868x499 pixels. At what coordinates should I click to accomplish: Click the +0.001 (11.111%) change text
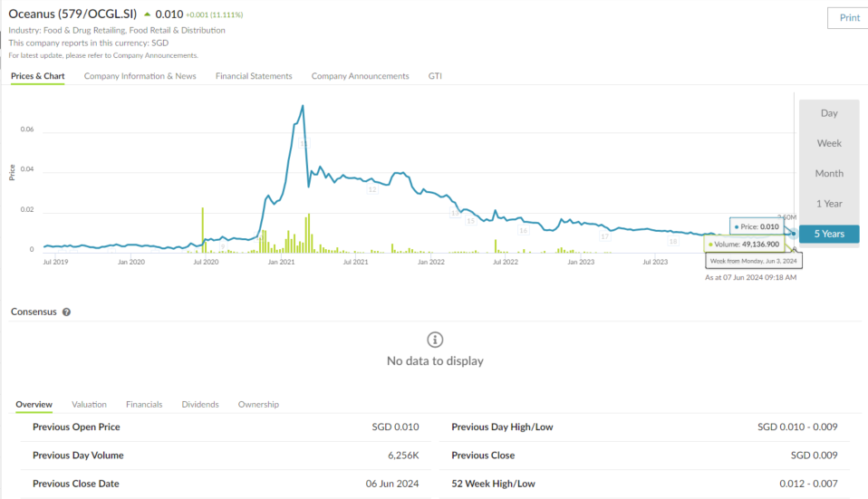click(x=214, y=14)
